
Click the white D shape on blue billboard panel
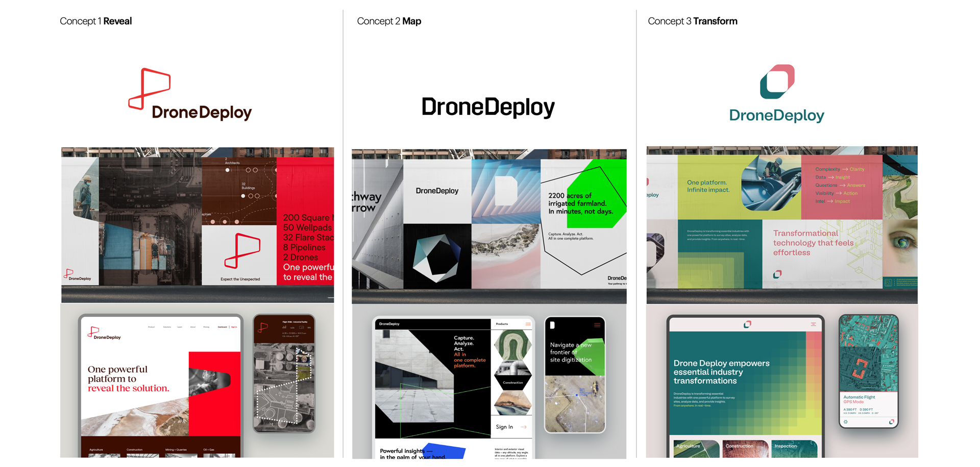(x=506, y=191)
